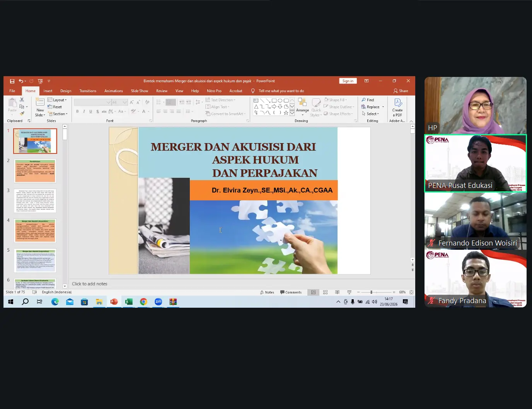The width and height of the screenshot is (532, 409).
Task: Fit slide to current window icon
Action: pyautogui.click(x=411, y=292)
